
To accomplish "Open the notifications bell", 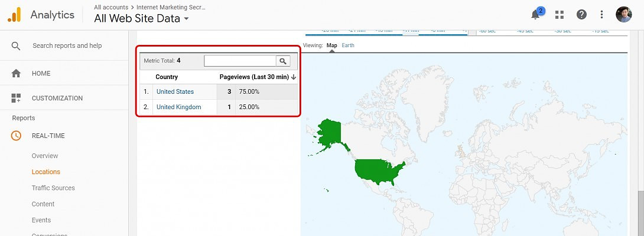I will click(x=536, y=15).
